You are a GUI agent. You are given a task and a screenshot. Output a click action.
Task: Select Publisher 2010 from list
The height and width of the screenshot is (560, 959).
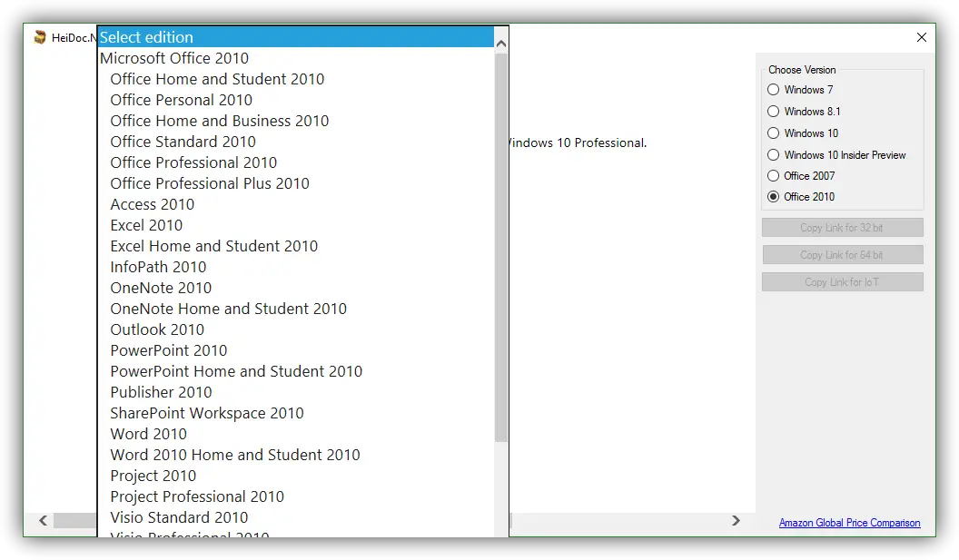click(296, 392)
